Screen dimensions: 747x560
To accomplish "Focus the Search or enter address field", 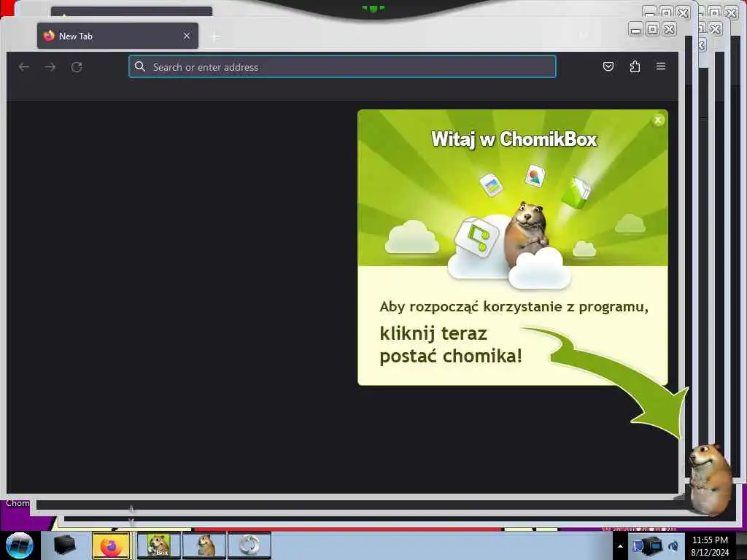I will coord(342,66).
